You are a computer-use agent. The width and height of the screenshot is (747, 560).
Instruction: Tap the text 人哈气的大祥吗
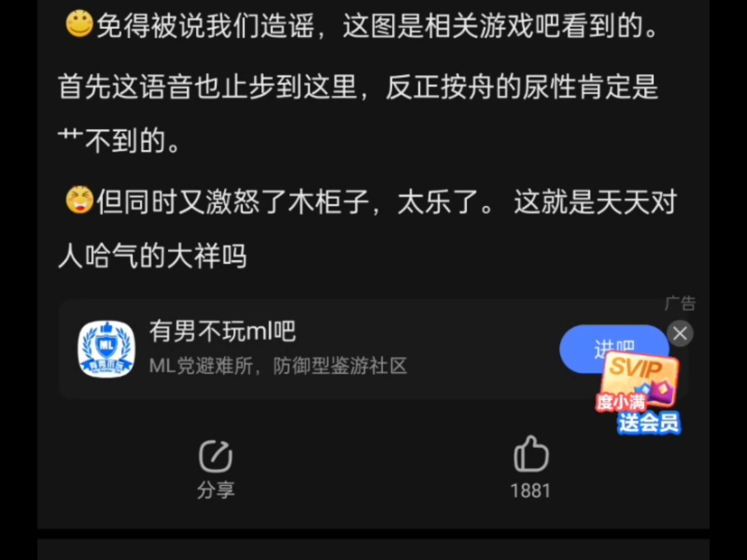(x=153, y=257)
